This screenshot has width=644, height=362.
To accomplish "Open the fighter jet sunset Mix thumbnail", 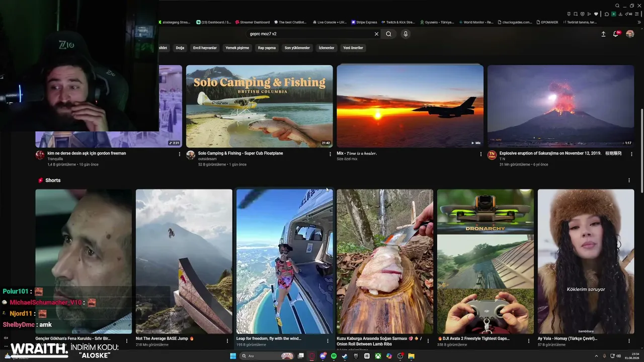I will (x=410, y=106).
